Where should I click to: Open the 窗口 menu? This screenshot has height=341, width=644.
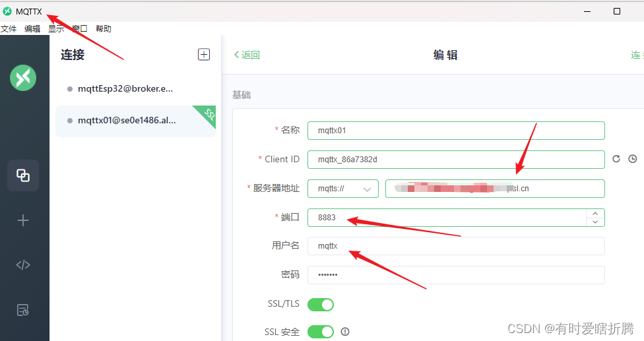tap(80, 29)
